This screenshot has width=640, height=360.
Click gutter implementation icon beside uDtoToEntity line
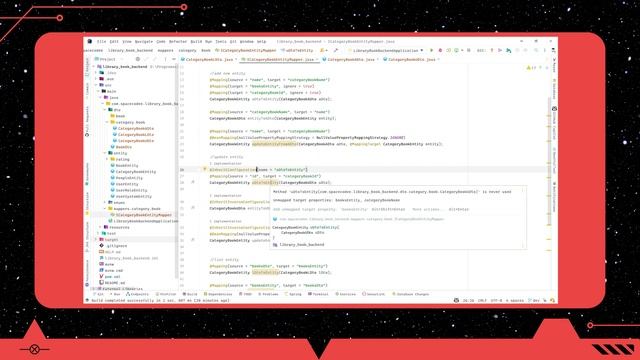pos(193,182)
